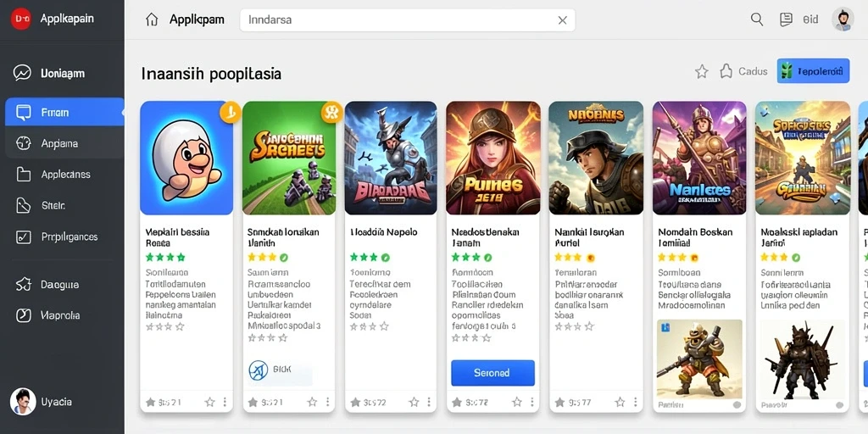The height and width of the screenshot is (434, 868).
Task: Open the user avatar at top right
Action: [x=843, y=19]
